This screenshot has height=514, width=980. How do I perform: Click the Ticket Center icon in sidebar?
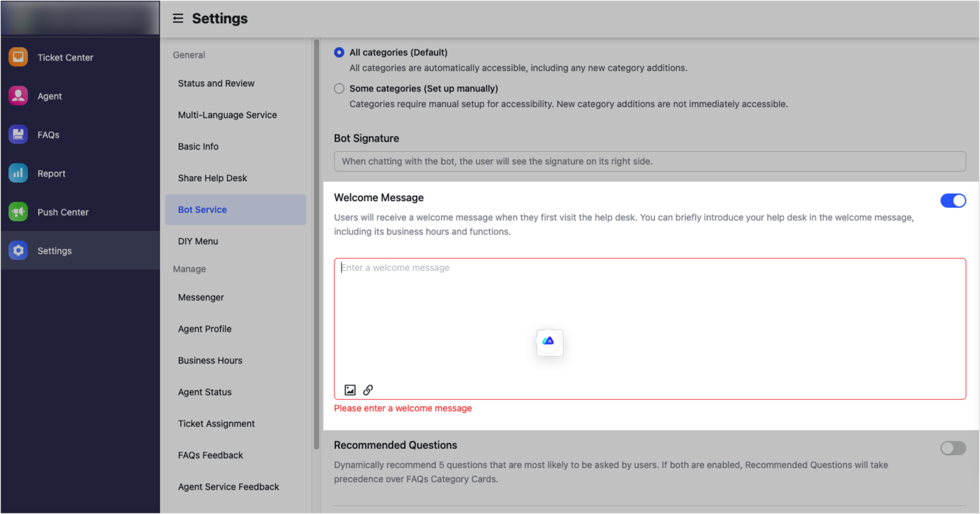pos(18,57)
